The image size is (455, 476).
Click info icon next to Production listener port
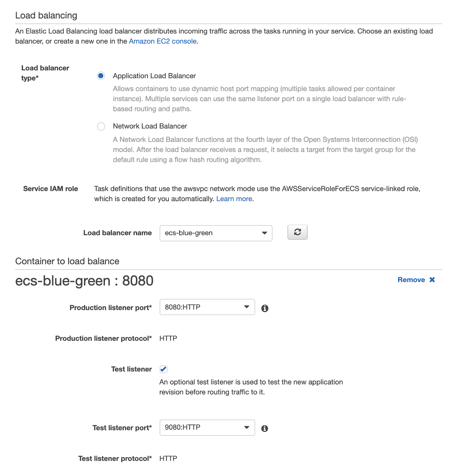pyautogui.click(x=265, y=308)
